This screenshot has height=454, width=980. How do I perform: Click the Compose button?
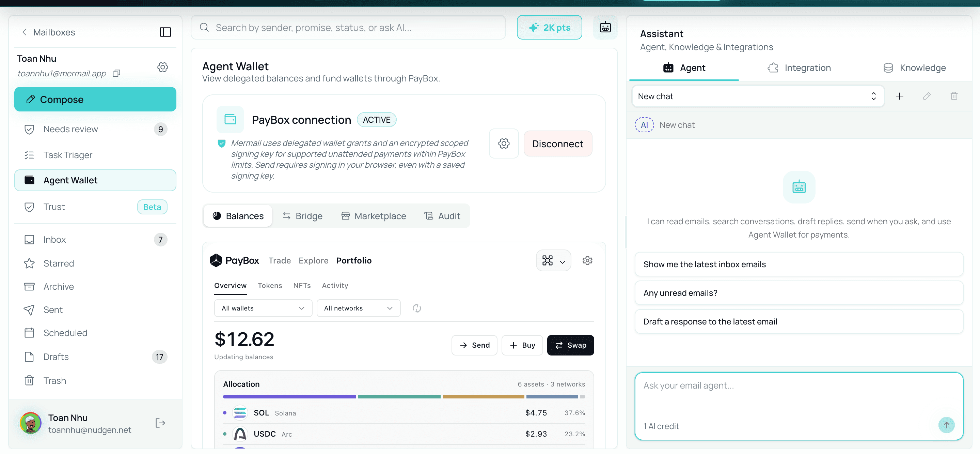pos(95,100)
